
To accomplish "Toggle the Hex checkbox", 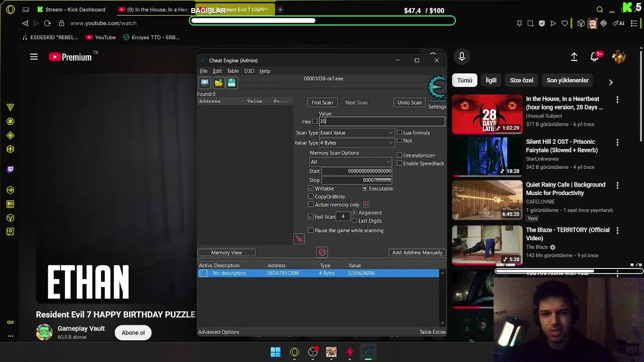I will pyautogui.click(x=315, y=121).
